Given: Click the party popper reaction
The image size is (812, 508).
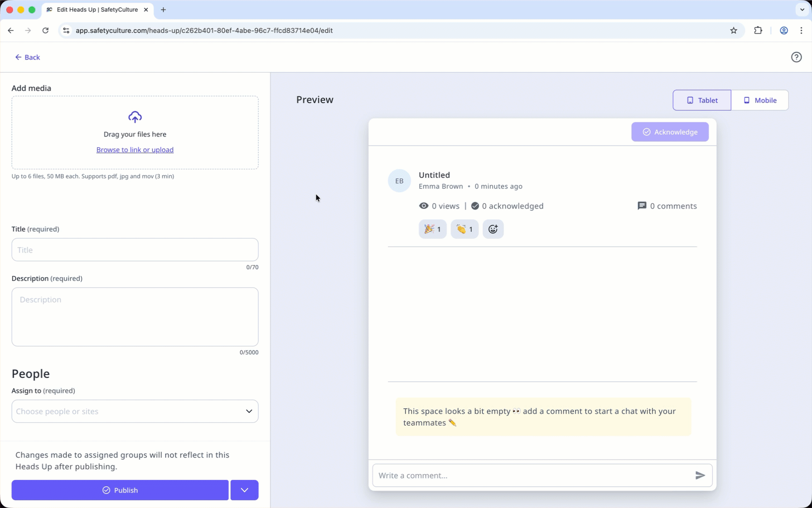Looking at the screenshot, I should point(433,229).
